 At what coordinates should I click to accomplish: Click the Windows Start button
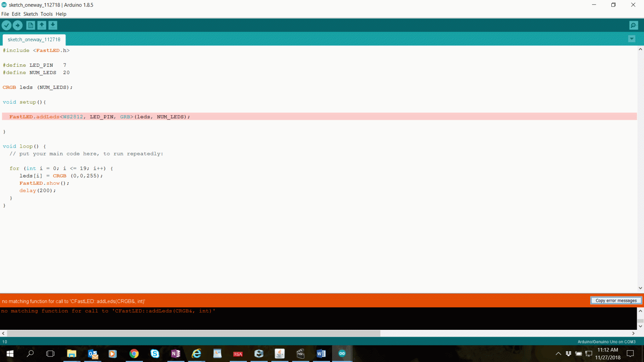click(x=9, y=354)
